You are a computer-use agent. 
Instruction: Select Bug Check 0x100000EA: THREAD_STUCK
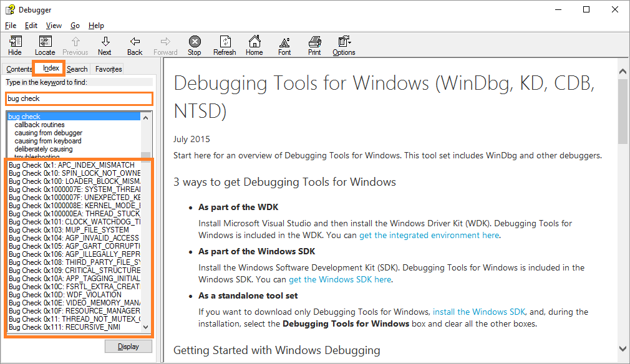coord(74,214)
